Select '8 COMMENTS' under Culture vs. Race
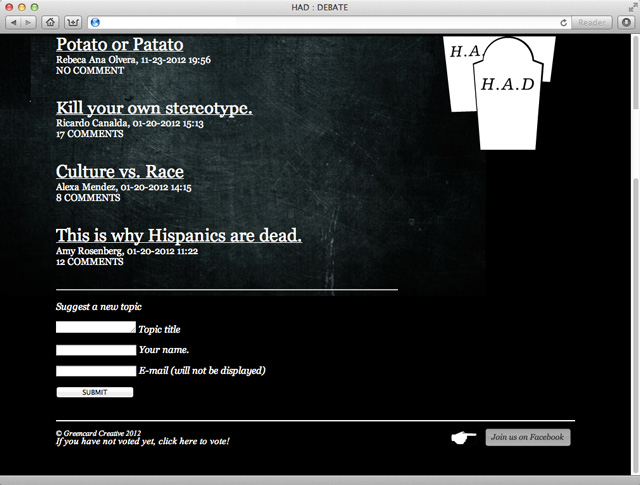This screenshot has width=640, height=485. (x=88, y=198)
